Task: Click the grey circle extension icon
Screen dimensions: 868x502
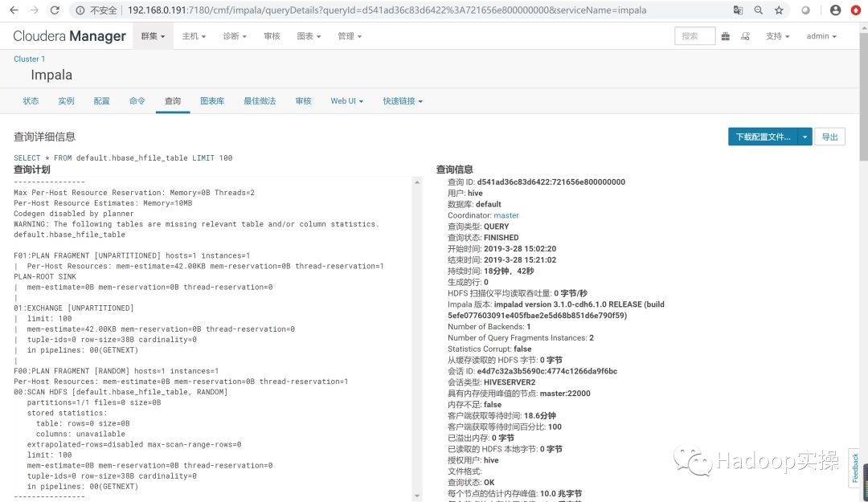Action: click(x=806, y=10)
